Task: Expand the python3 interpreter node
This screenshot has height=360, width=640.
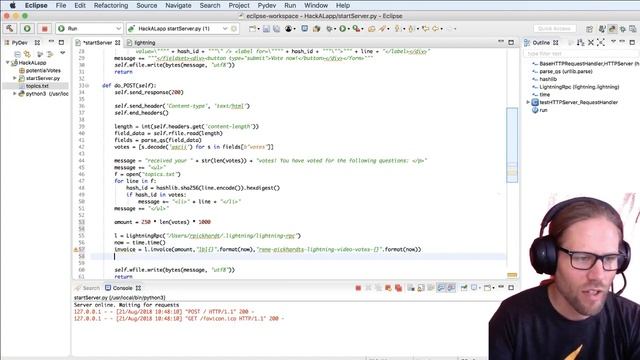Action: pos(15,93)
